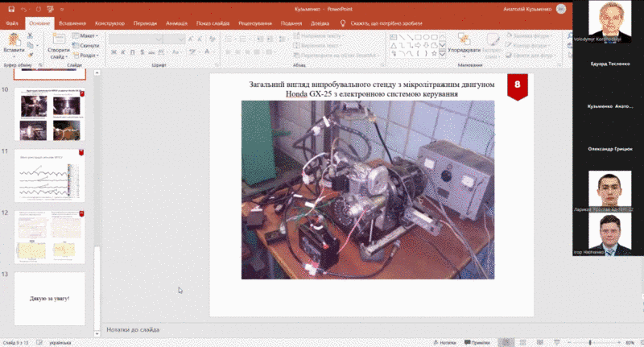
Task: Select slide 13 Дякую за увагу thumbnail
Action: [50, 299]
